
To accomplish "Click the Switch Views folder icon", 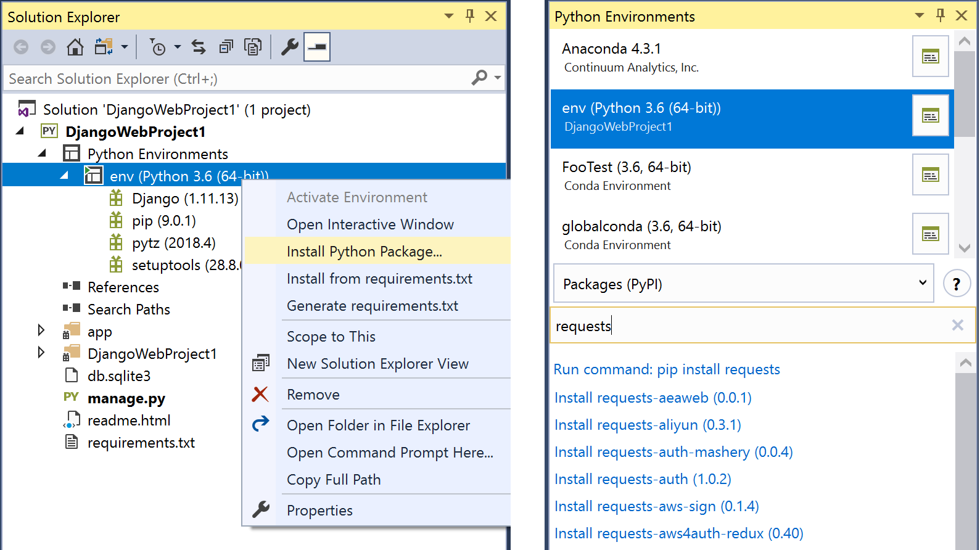I will tap(103, 47).
